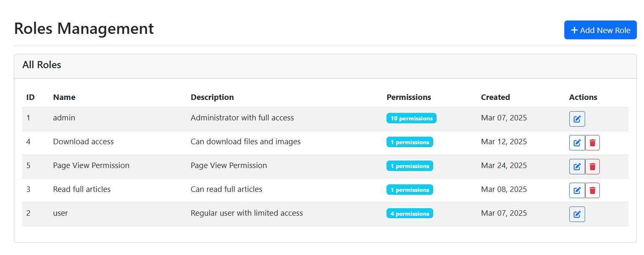Delete the Page View Permission role
The image size is (644, 255).
pyautogui.click(x=592, y=166)
